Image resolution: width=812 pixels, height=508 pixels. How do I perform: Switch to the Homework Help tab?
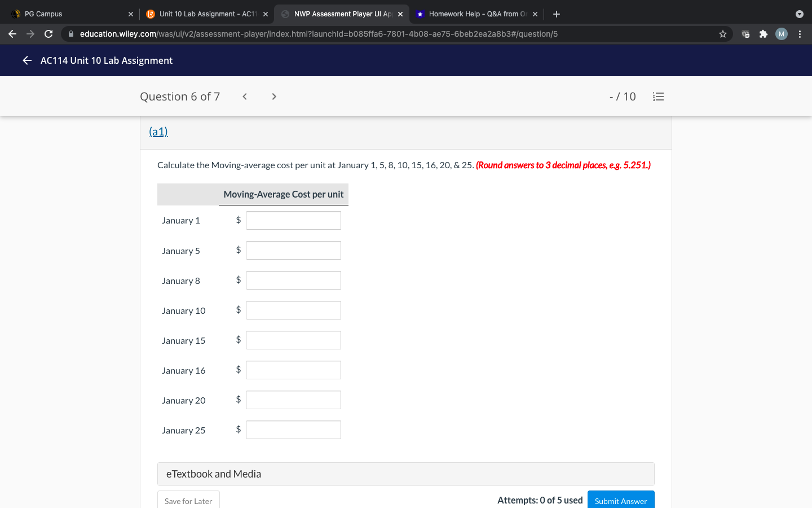click(x=475, y=14)
